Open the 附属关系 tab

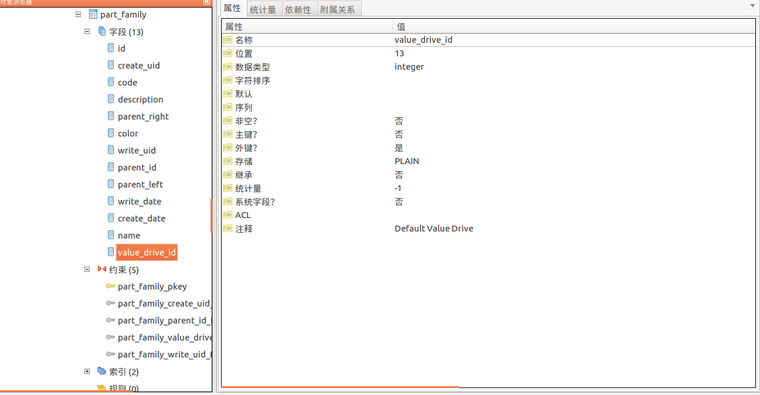[x=337, y=9]
